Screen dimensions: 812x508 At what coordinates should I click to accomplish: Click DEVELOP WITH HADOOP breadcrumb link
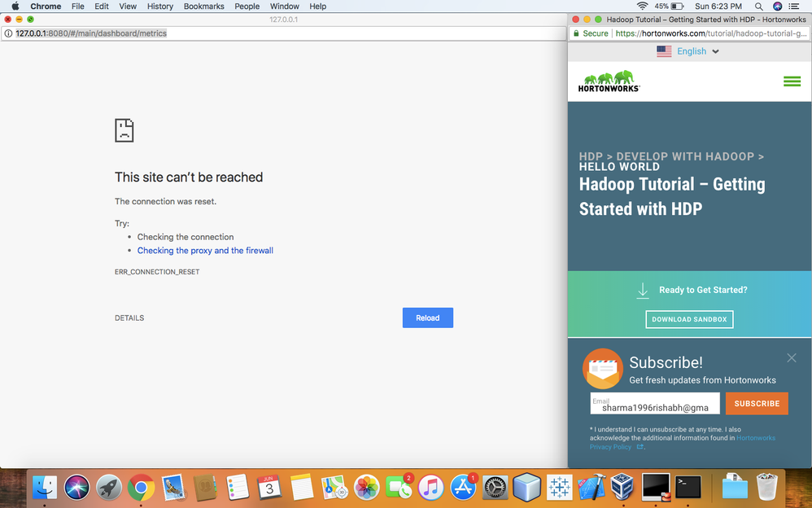point(685,156)
